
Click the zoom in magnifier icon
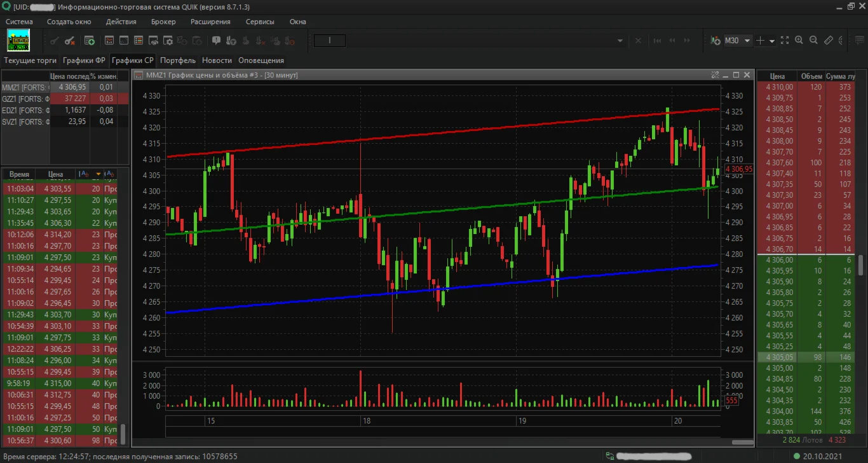pyautogui.click(x=799, y=41)
